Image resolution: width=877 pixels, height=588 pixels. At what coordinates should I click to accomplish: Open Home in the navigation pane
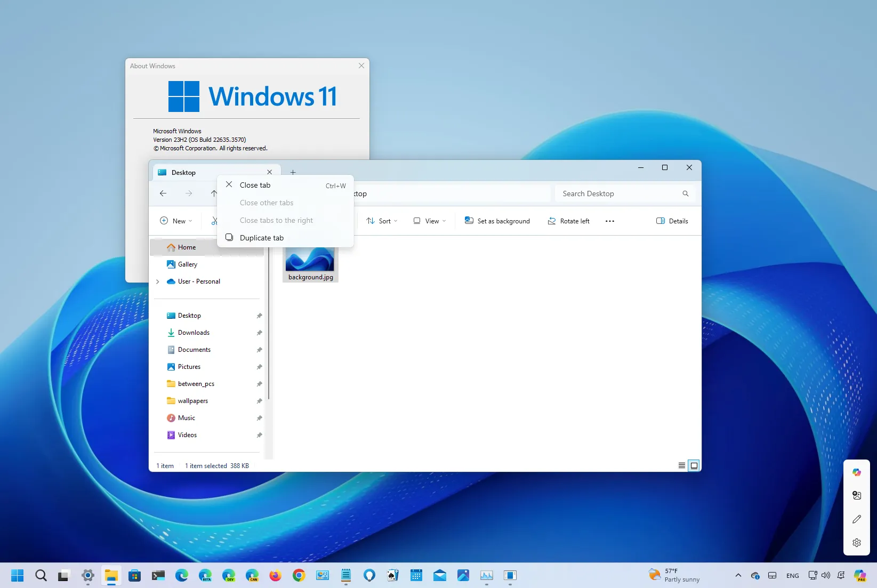pyautogui.click(x=207, y=247)
